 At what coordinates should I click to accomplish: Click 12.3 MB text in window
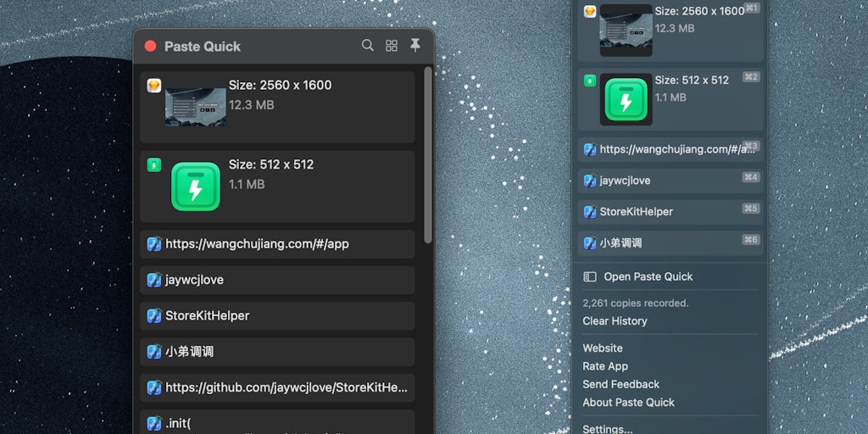(x=251, y=104)
